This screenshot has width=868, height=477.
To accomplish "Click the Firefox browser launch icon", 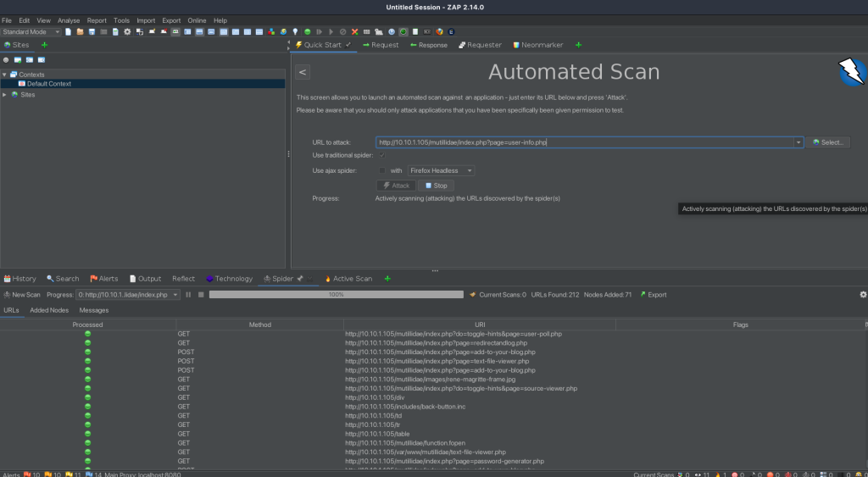I will click(440, 32).
